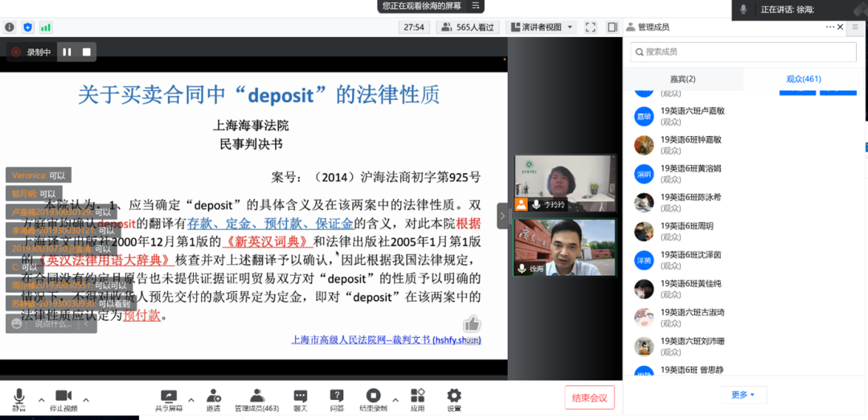Screen dimensions: 868x420
Task: Toggle full screen mode icon
Action: click(x=591, y=27)
